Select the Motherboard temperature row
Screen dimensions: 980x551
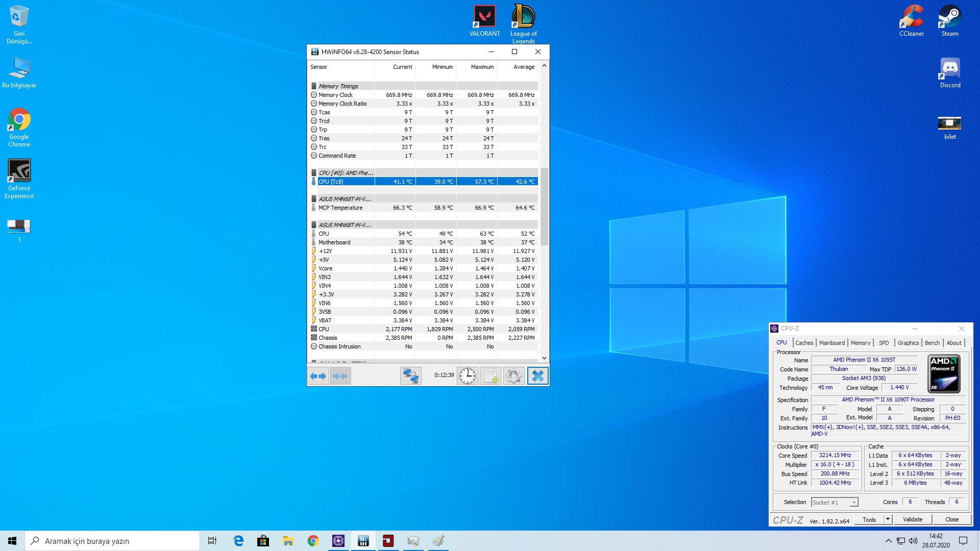tap(423, 242)
